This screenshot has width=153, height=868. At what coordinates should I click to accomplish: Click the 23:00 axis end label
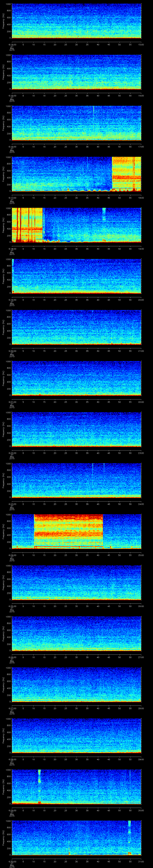(x=141, y=453)
